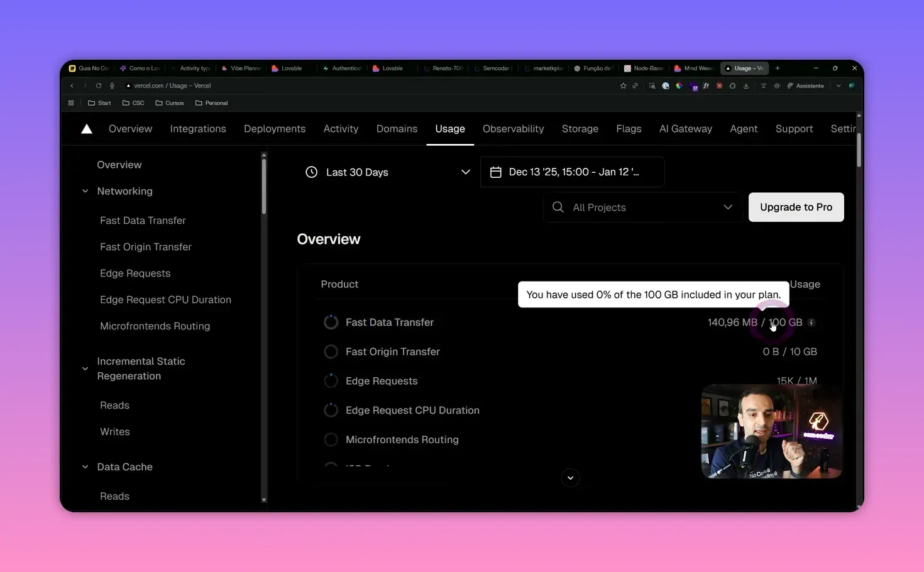Click the browser back arrow
Viewport: 924px width, 572px height.
coord(72,85)
